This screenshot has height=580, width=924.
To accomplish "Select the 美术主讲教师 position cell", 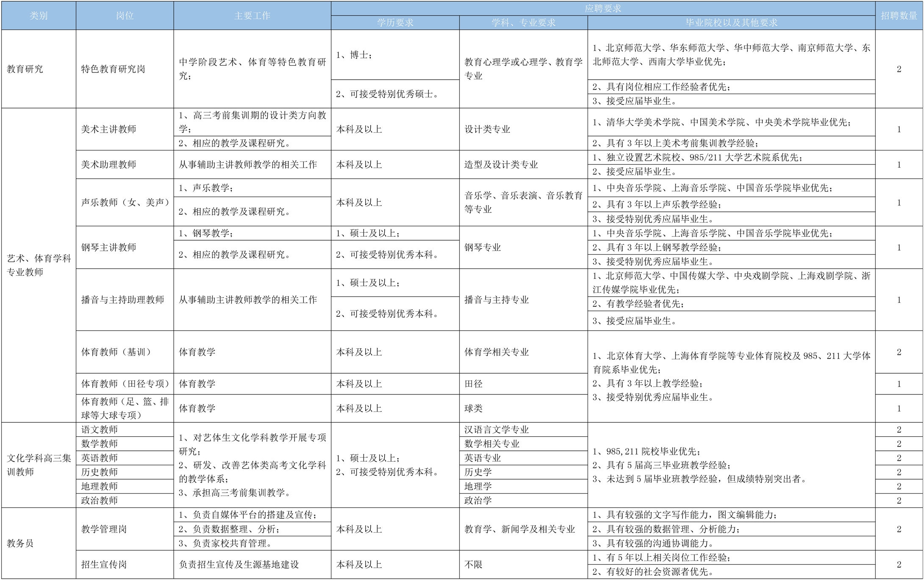I will [x=109, y=129].
